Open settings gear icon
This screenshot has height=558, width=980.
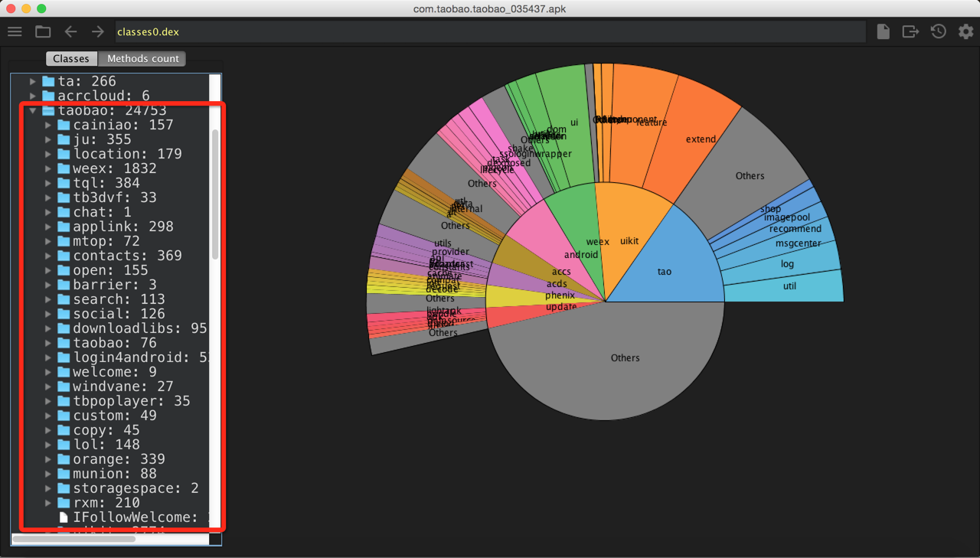pos(965,31)
